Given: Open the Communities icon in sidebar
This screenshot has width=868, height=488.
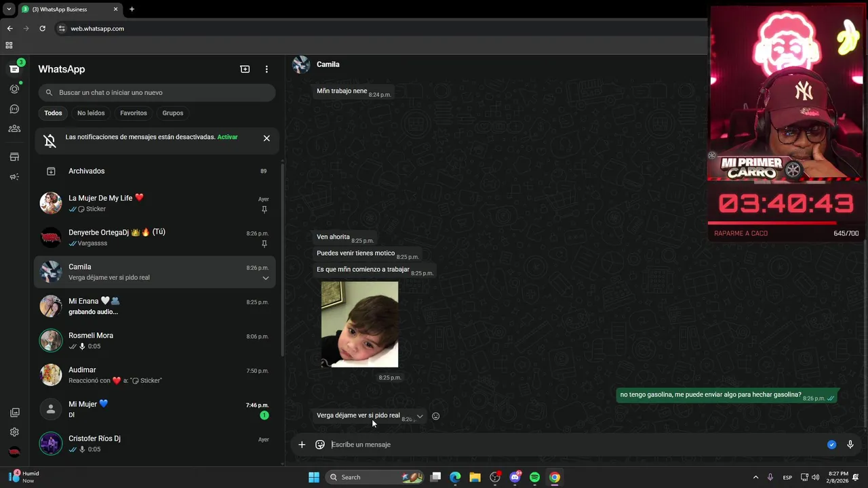Looking at the screenshot, I should pos(14,129).
